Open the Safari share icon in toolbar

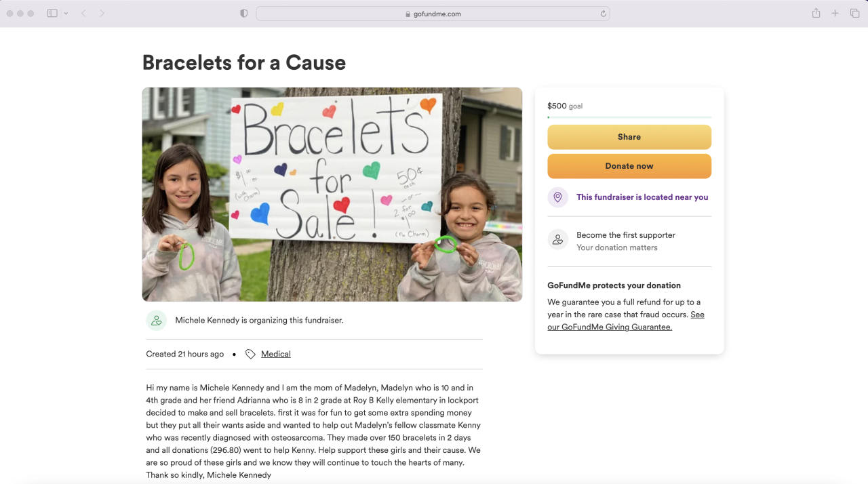click(x=816, y=14)
